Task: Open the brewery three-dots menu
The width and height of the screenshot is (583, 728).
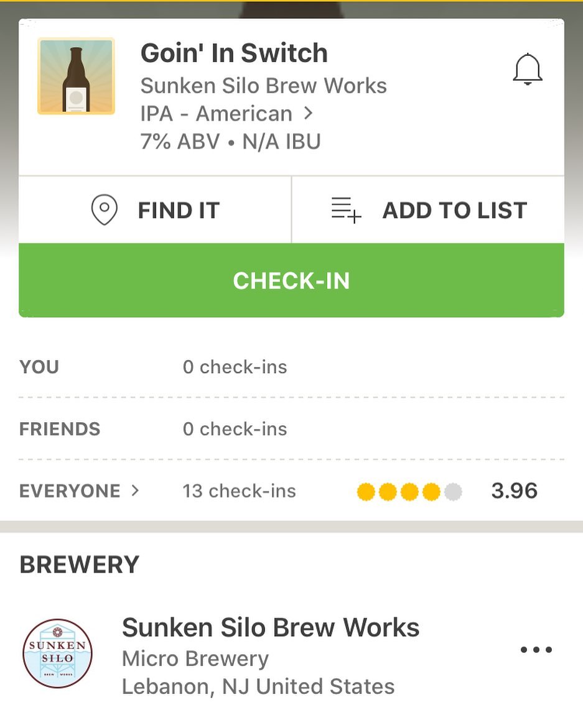Action: pyautogui.click(x=536, y=649)
